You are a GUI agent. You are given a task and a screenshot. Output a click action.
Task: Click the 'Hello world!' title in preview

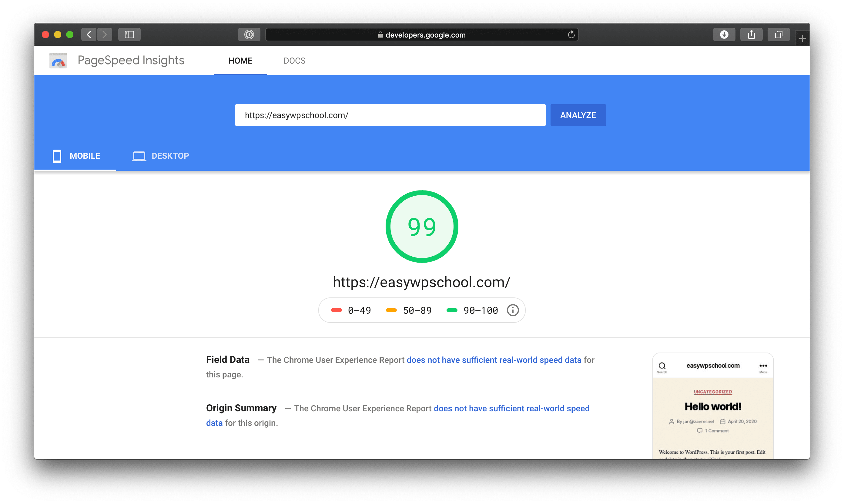[x=713, y=406]
